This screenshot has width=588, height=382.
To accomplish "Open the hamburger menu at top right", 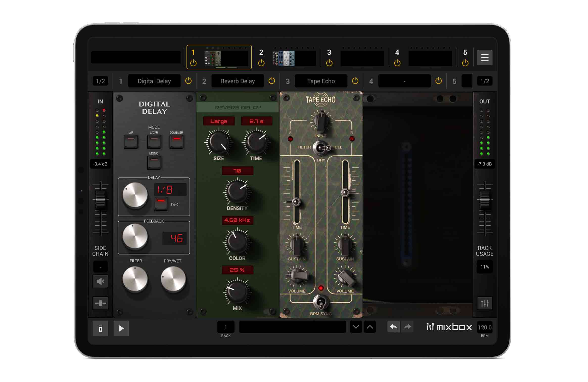I will pyautogui.click(x=484, y=58).
